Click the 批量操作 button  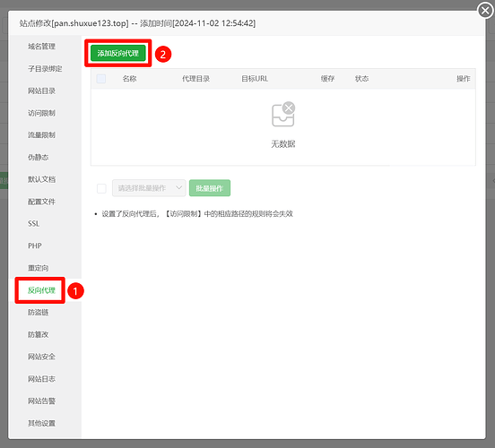(x=210, y=188)
